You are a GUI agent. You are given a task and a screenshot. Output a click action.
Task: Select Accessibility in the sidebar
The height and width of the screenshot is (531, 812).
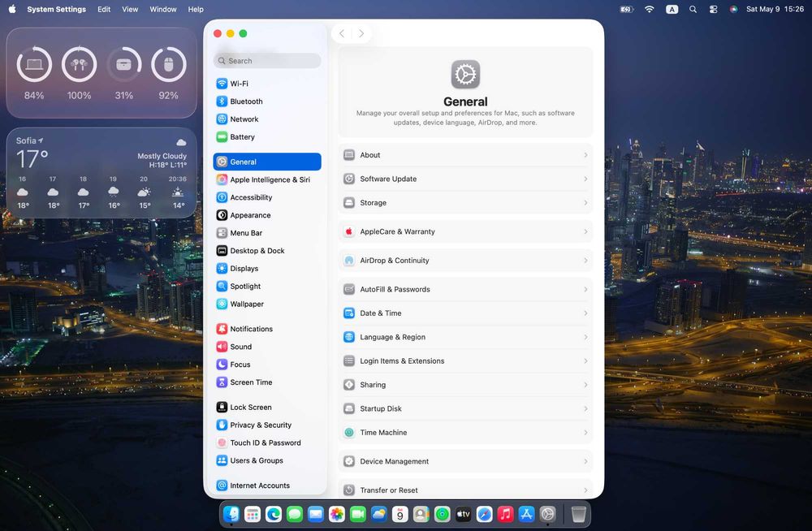click(266, 197)
